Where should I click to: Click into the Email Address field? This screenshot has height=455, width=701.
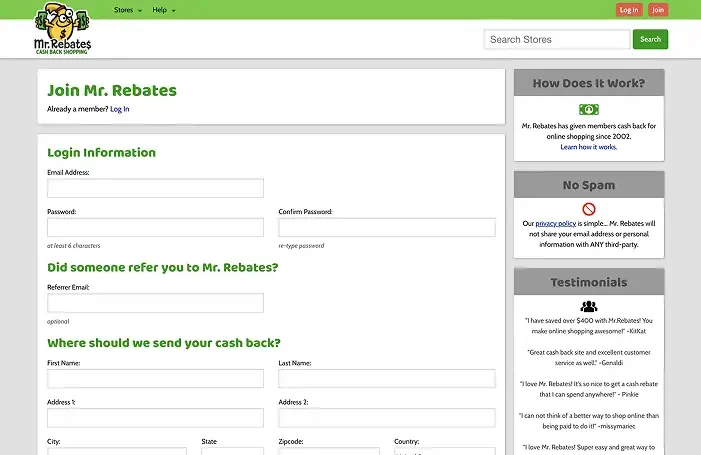155,188
